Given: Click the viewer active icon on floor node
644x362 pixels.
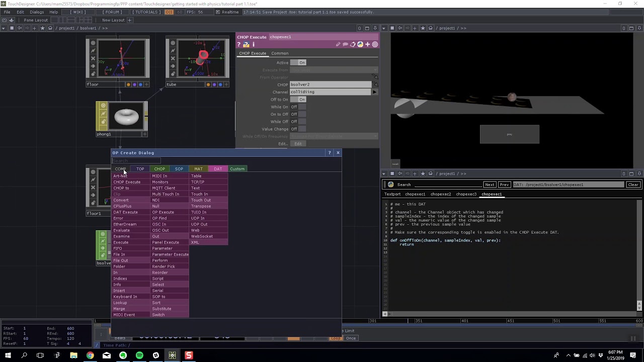Looking at the screenshot, I should (x=93, y=43).
